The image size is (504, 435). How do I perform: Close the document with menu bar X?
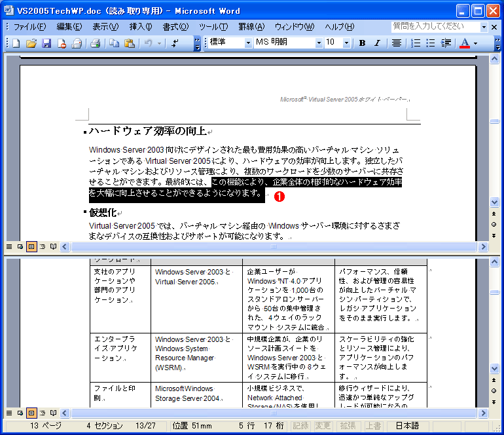[x=494, y=27]
